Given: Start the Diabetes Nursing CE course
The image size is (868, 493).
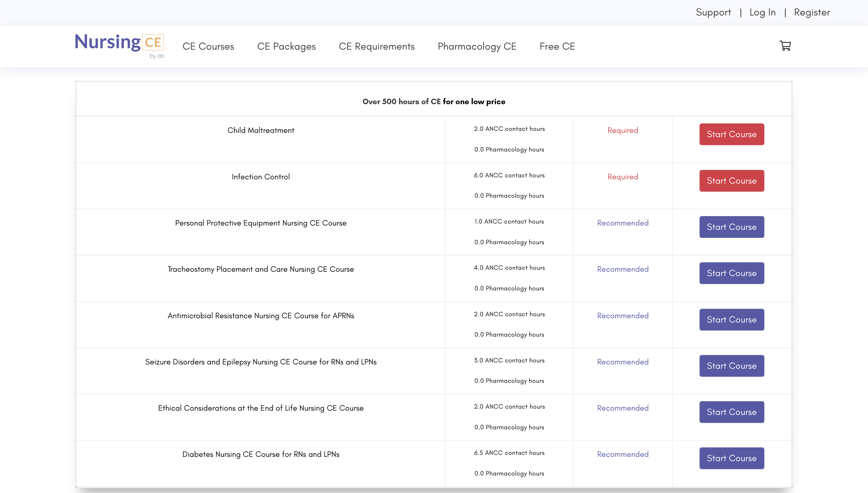Looking at the screenshot, I should click(x=732, y=458).
